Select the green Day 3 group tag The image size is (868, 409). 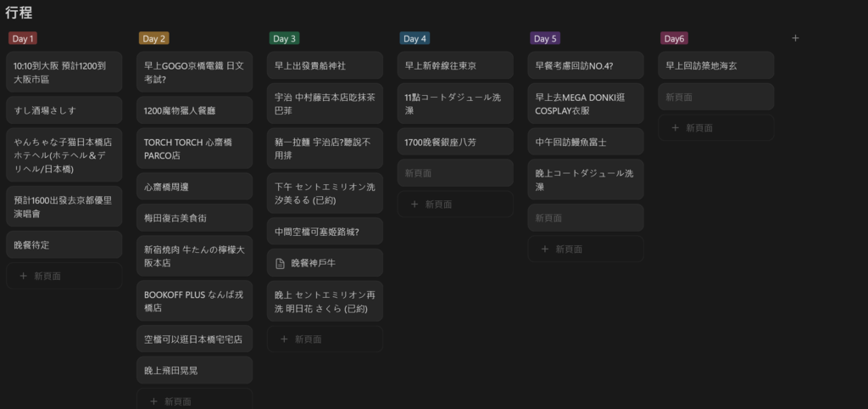(284, 38)
